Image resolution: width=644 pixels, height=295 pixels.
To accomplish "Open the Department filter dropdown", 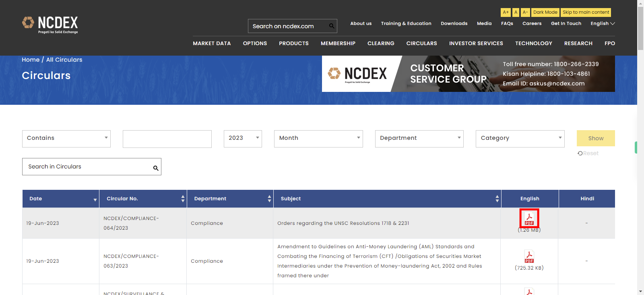I will [419, 139].
